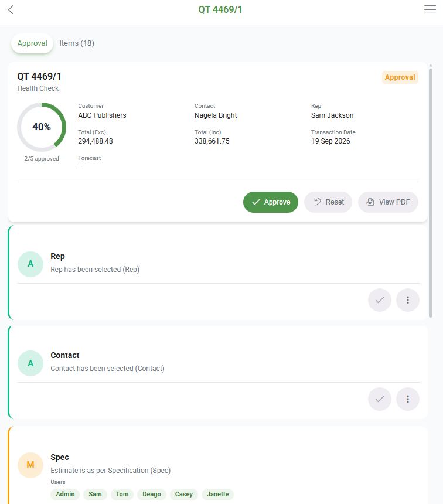Open View PDF button
Screen dimensions: 443x504
[388, 202]
